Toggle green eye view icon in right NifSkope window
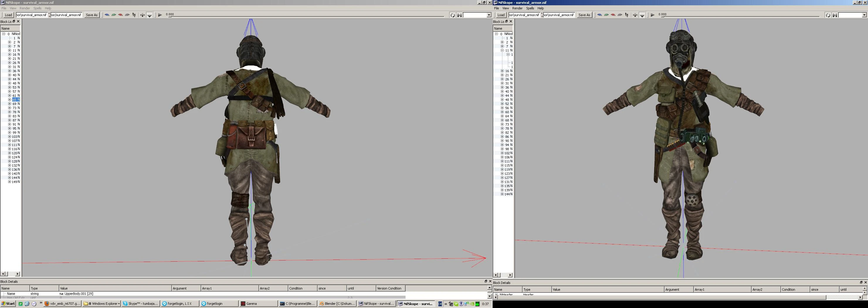868x308 pixels. coord(606,15)
